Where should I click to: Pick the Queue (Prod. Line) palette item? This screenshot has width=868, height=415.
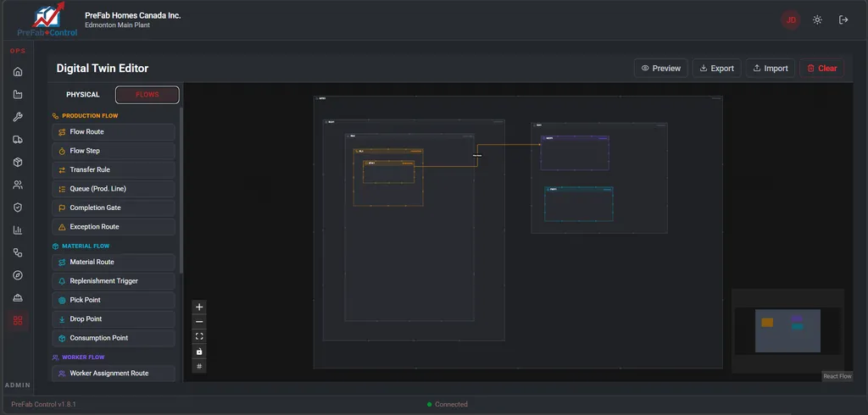[114, 189]
